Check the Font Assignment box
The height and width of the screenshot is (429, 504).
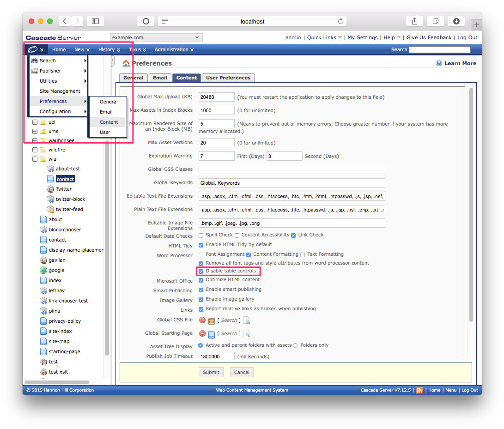point(201,254)
